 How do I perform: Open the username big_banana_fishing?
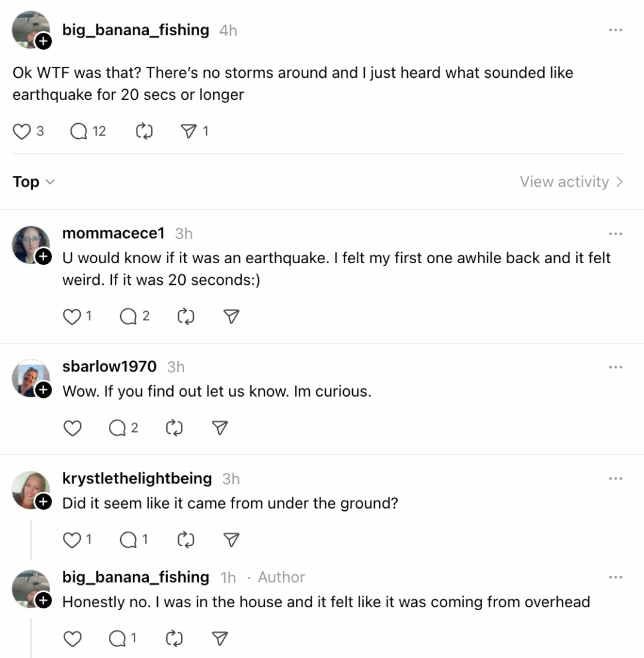click(x=135, y=30)
